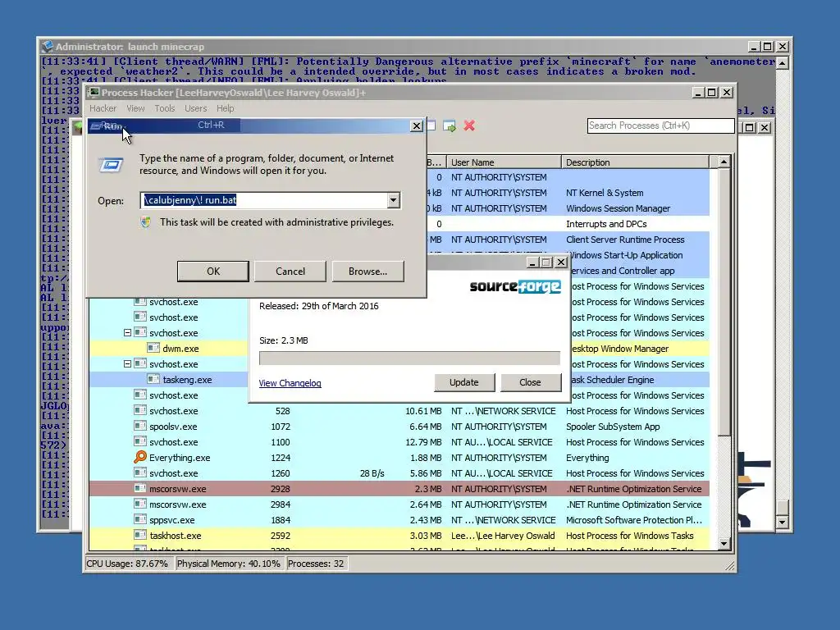The image size is (840, 630).
Task: Select the Everything.exe process row
Action: [399, 458]
